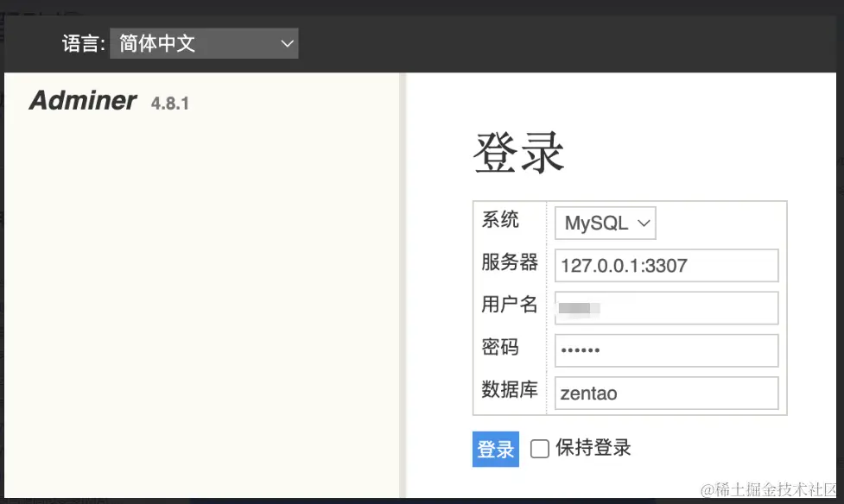Open the MySQL system dropdown

(x=605, y=223)
